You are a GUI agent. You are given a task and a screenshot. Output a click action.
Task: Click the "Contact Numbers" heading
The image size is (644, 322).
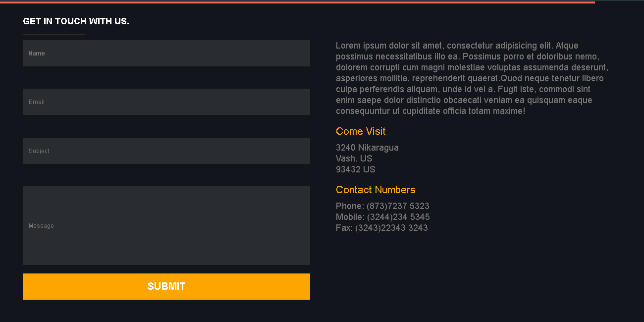pyautogui.click(x=376, y=190)
